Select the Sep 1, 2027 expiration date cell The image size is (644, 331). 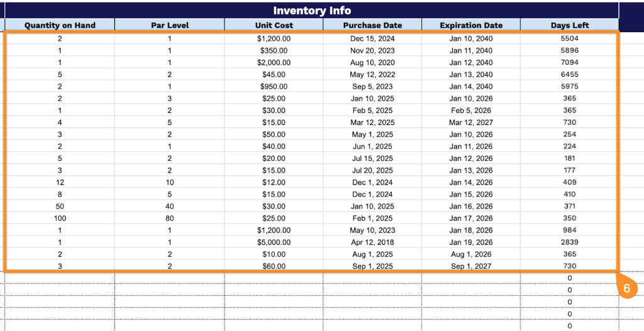click(471, 266)
